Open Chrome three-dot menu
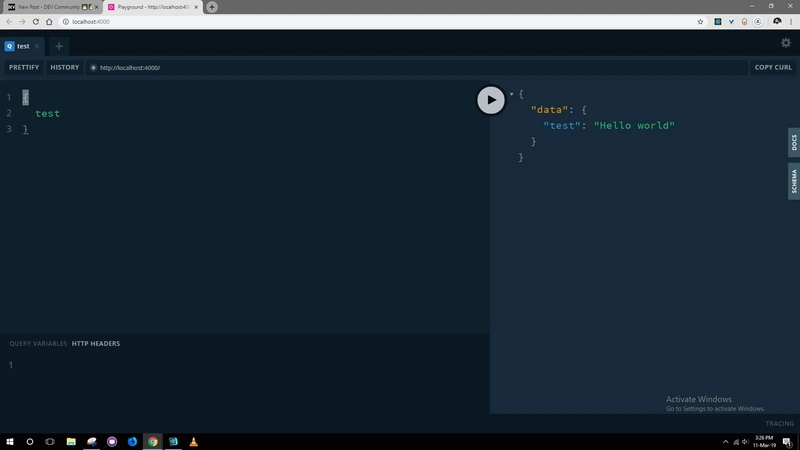The height and width of the screenshot is (450, 800). [x=791, y=21]
